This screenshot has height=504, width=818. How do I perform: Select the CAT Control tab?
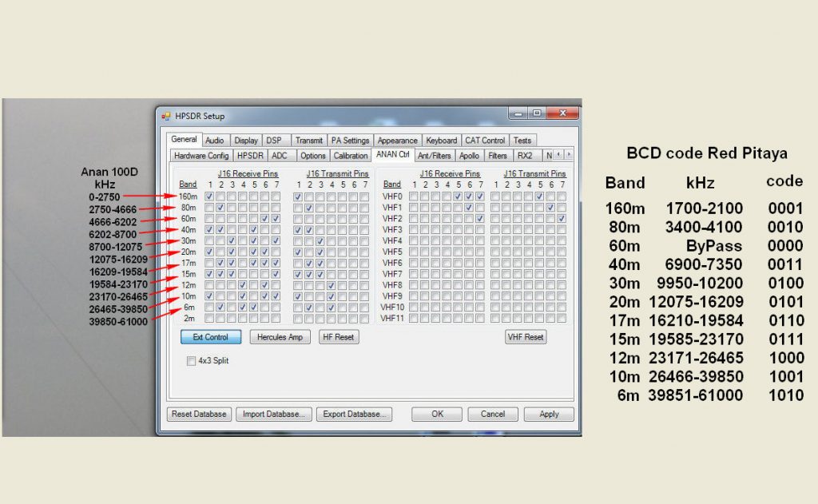(x=485, y=141)
